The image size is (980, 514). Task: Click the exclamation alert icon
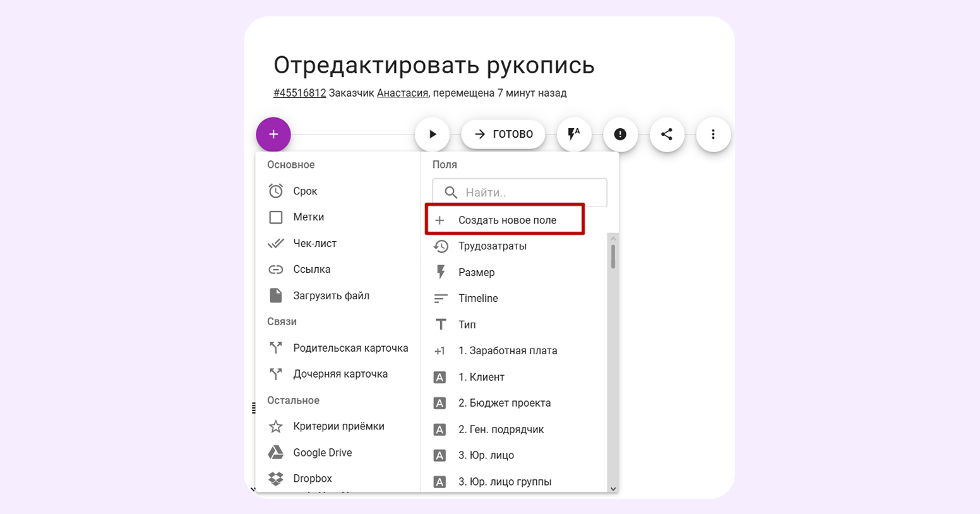click(620, 134)
